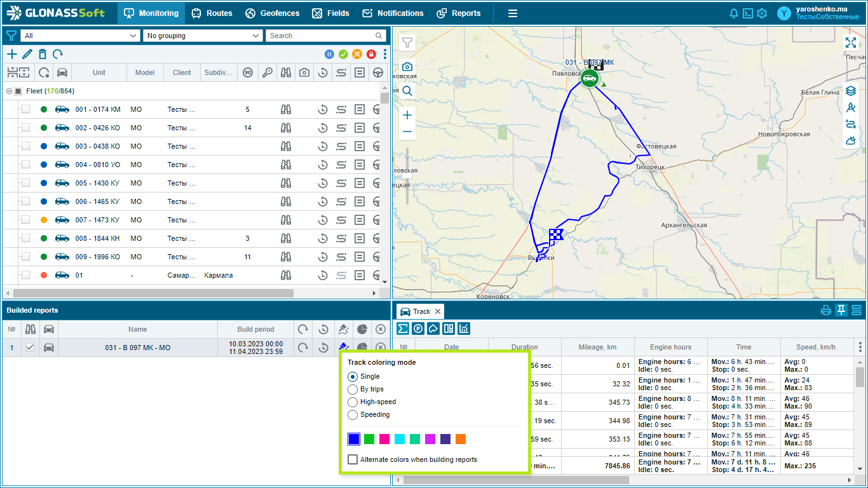Select the By trips coloring mode
Viewport: 868px width, 488px height.
[x=353, y=389]
